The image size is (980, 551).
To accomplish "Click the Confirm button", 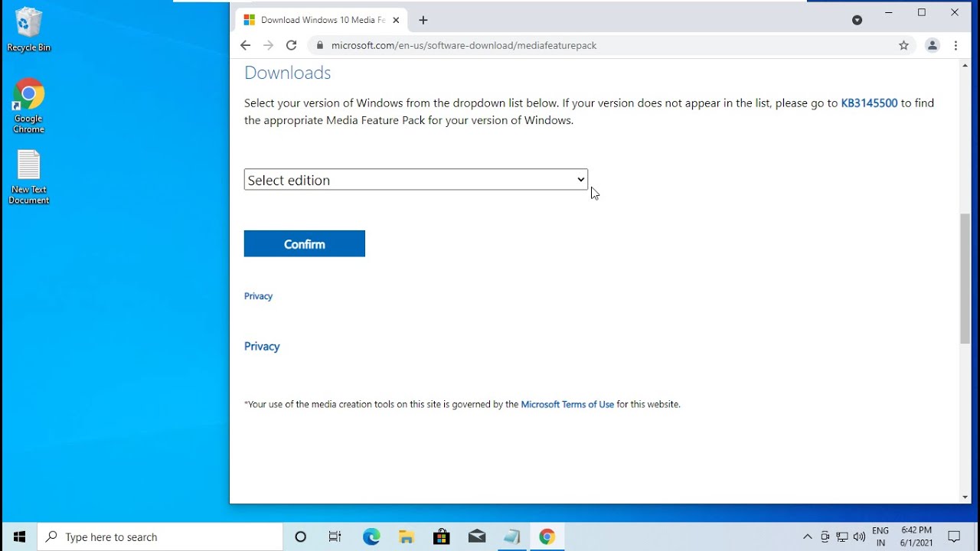I will click(x=305, y=244).
